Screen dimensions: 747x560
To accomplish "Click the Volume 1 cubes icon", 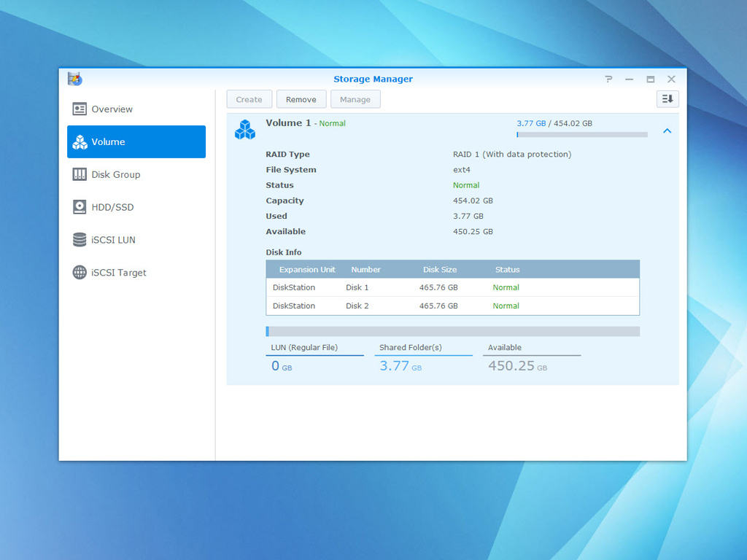I will coord(245,130).
